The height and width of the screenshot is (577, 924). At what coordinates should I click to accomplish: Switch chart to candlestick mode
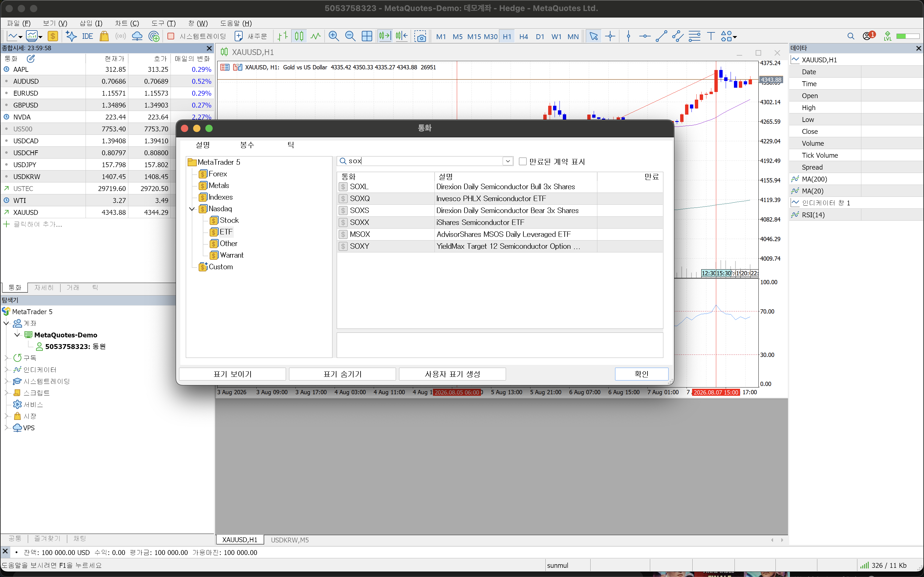(x=299, y=36)
